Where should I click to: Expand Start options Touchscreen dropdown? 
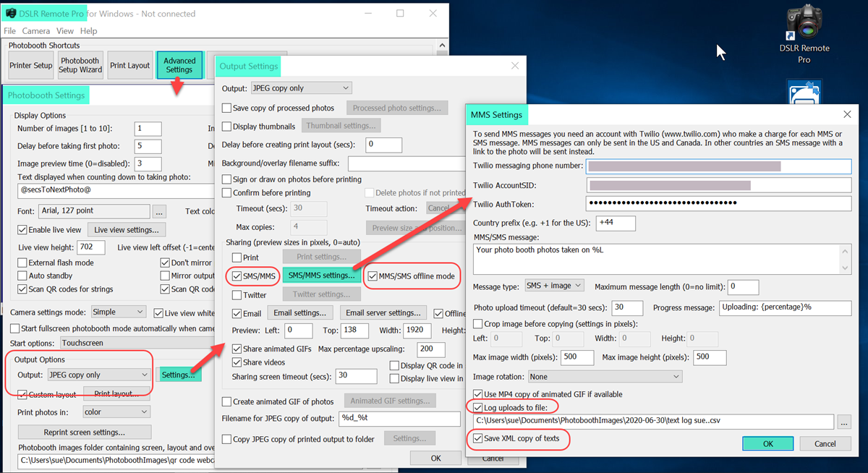click(137, 343)
